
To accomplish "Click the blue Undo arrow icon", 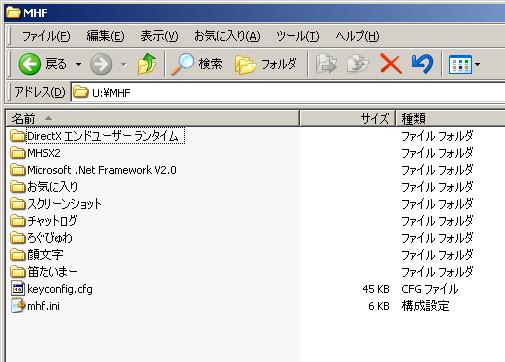I will tap(422, 63).
